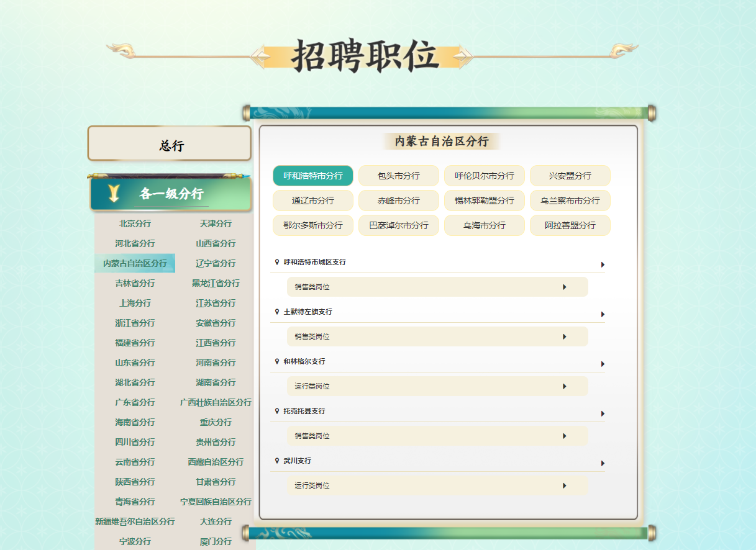This screenshot has height=550, width=756.
Task: Click the map pin icon beside 武川支行
Action: pyautogui.click(x=277, y=461)
